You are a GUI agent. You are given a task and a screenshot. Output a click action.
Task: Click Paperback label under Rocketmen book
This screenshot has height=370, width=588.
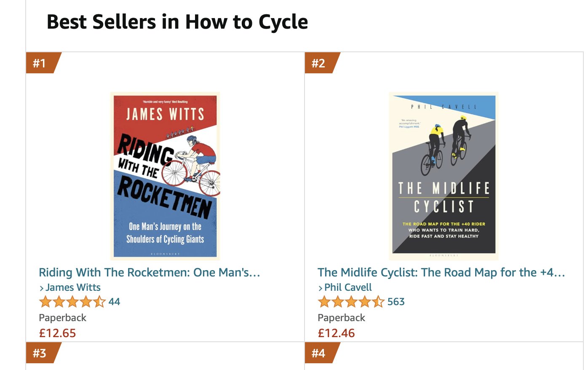pos(62,318)
